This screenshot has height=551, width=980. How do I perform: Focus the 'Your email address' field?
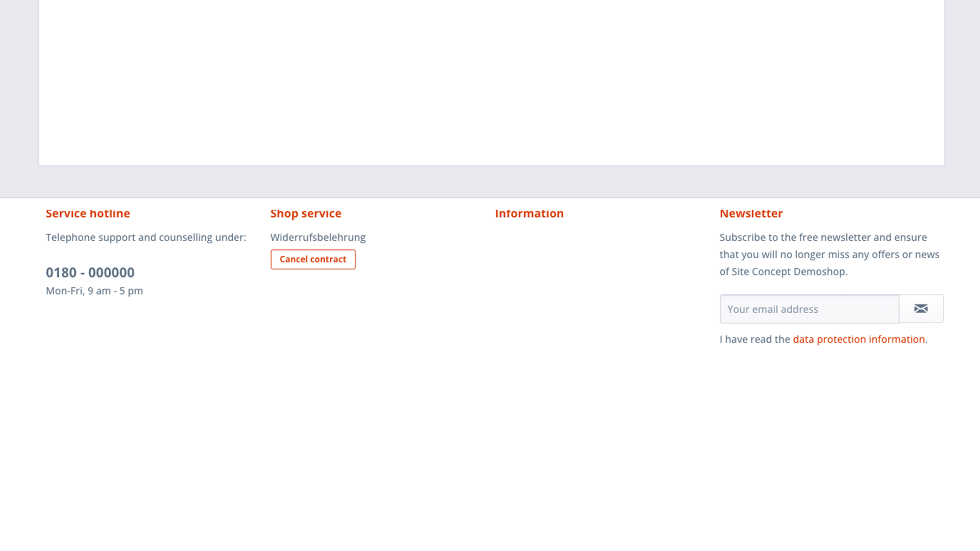[x=810, y=309]
